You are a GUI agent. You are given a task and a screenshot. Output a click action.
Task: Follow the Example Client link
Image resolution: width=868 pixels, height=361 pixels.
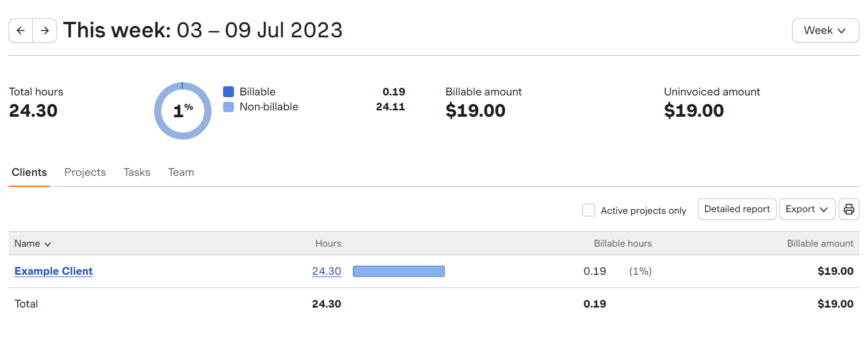53,271
